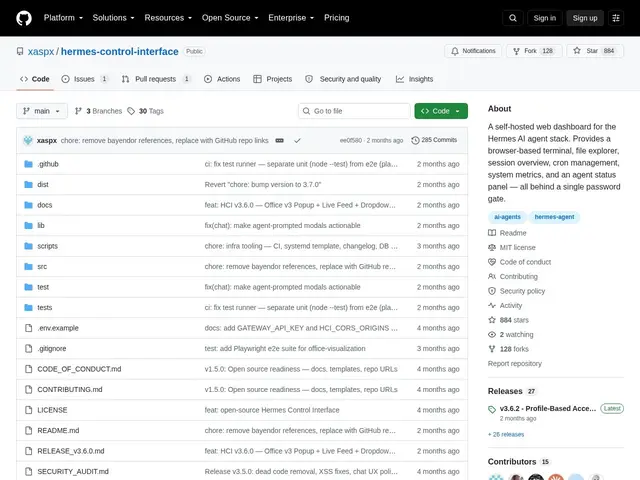Viewport: 640px width, 480px height.
Task: Open the xaspx owner link
Action: (41, 51)
